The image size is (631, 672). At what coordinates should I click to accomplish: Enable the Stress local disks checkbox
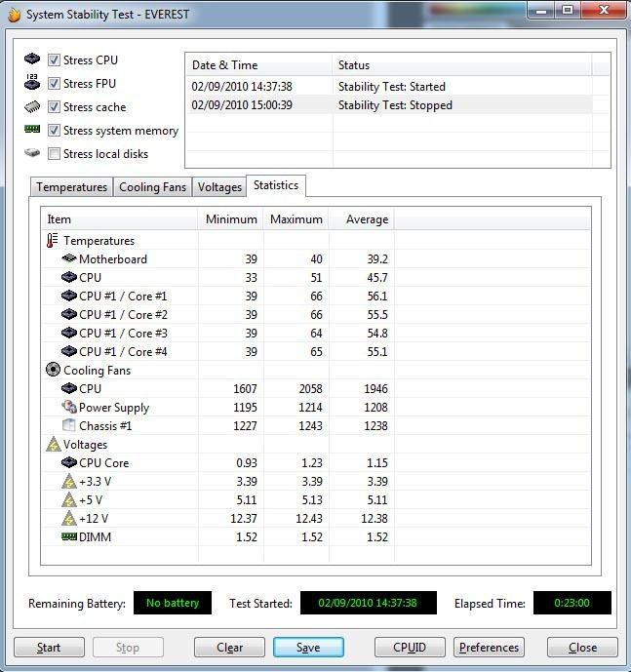pyautogui.click(x=54, y=153)
